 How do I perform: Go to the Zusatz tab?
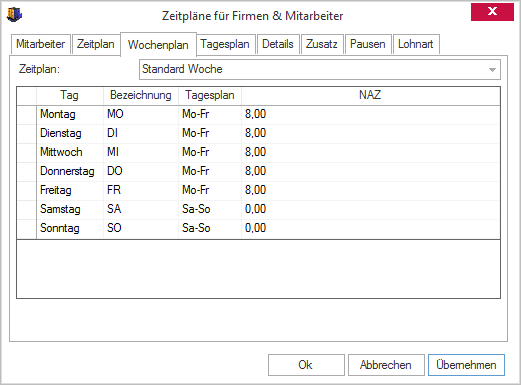tap(322, 44)
